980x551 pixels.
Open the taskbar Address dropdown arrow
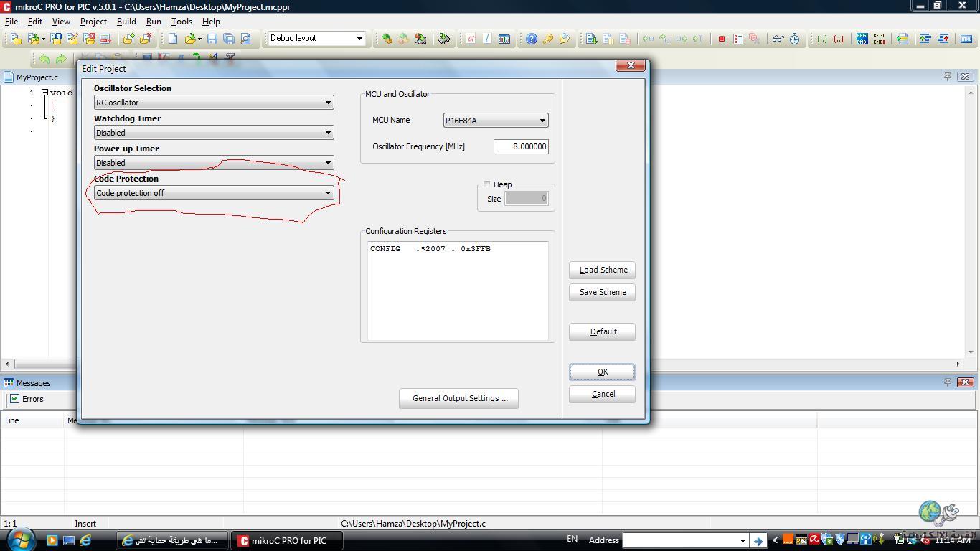(743, 540)
